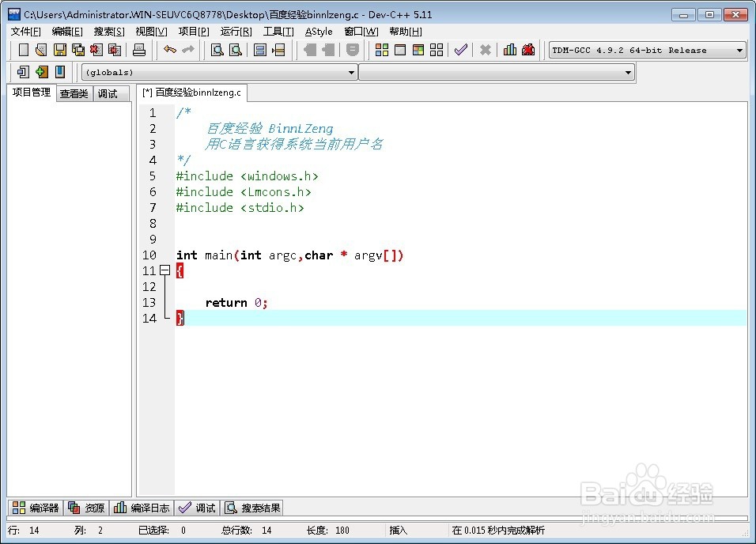The width and height of the screenshot is (756, 544).
Task: Open the 编译日志 bottom tab
Action: coord(142,508)
